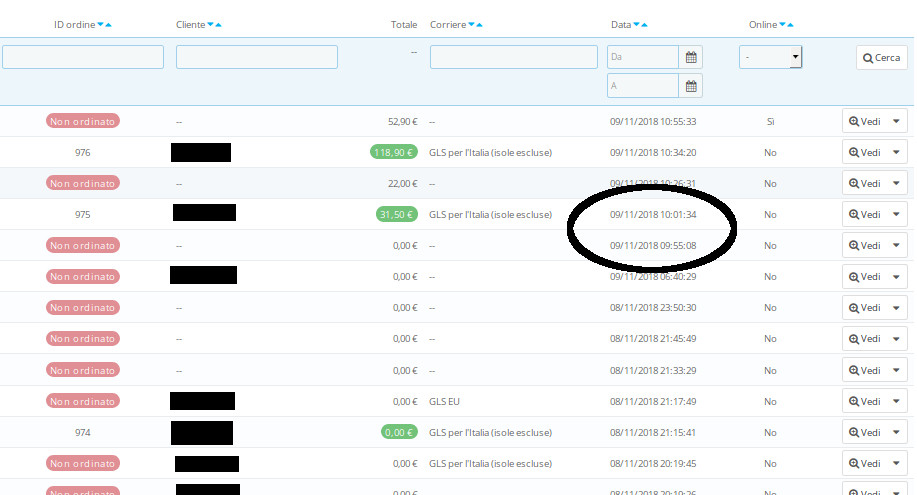This screenshot has height=495, width=917.
Task: Sort ID ordine column descending arrow
Action: pyautogui.click(x=101, y=25)
